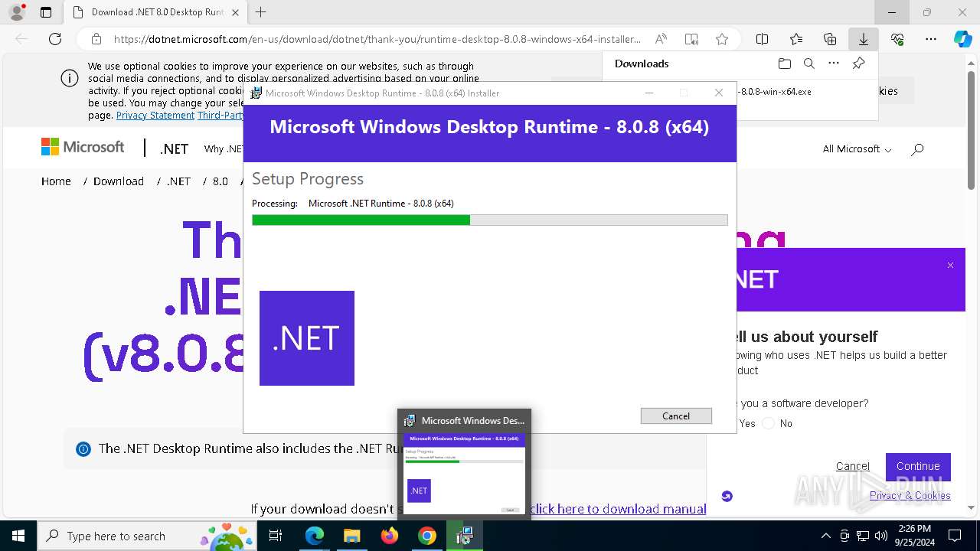Open more options in Downloads panel

tap(834, 64)
